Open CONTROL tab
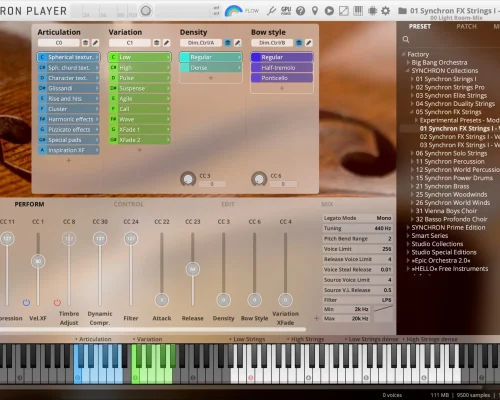The image size is (500, 400). (129, 204)
